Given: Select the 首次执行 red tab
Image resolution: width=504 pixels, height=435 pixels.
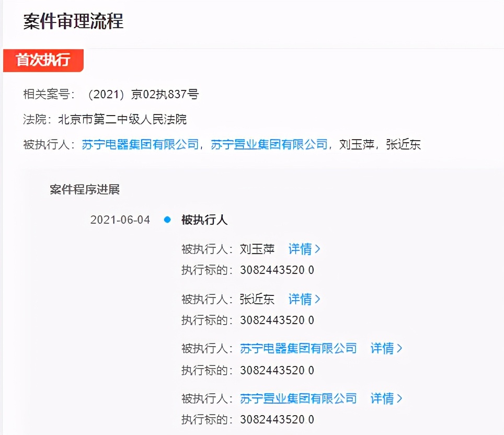Looking at the screenshot, I should tap(43, 60).
